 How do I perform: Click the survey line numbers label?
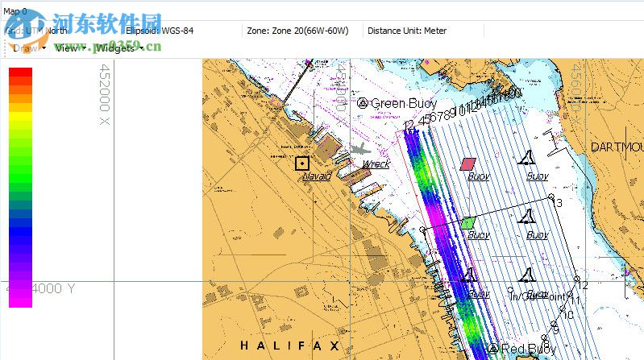(462, 109)
